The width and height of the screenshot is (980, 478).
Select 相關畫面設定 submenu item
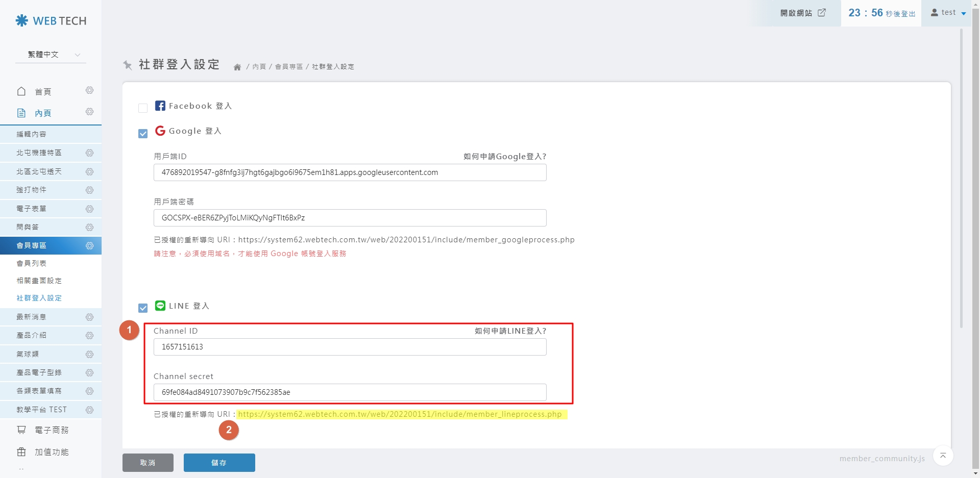(x=39, y=281)
